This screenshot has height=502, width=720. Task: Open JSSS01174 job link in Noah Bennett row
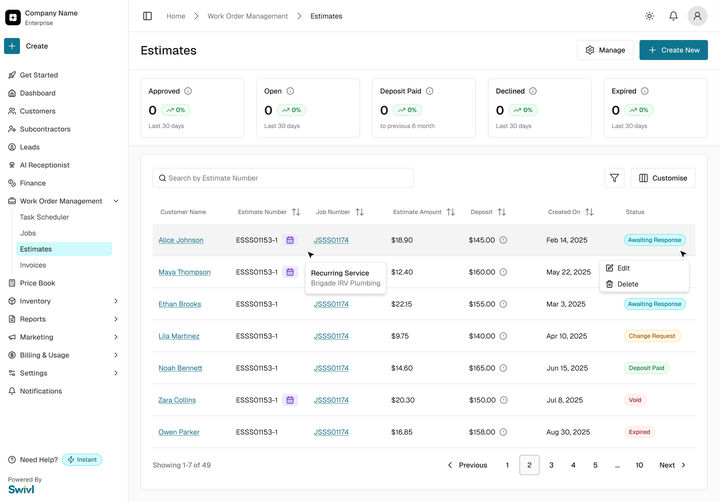(x=331, y=368)
